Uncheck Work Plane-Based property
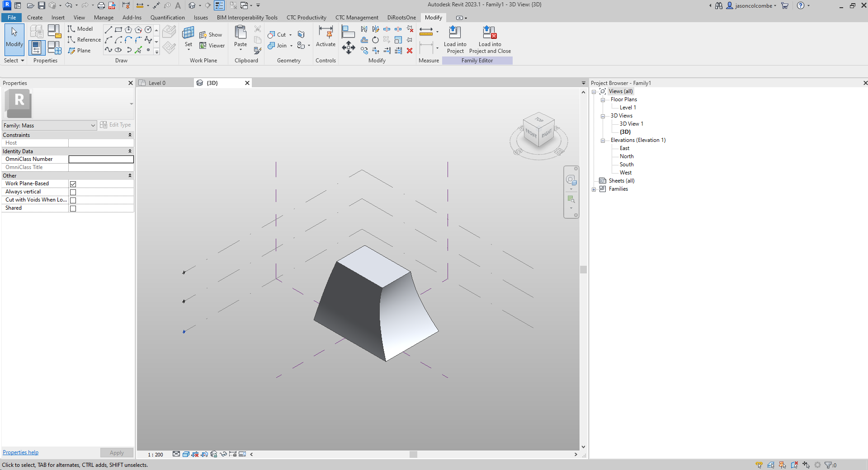The image size is (868, 470). [73, 183]
